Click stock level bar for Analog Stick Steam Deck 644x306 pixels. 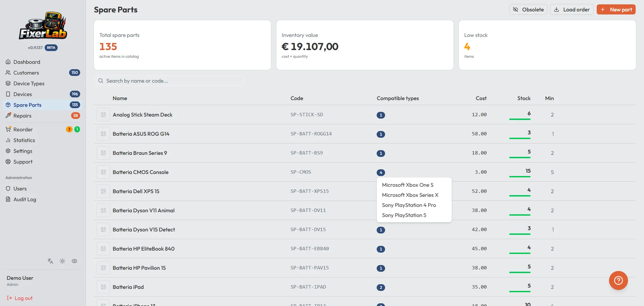click(x=520, y=119)
